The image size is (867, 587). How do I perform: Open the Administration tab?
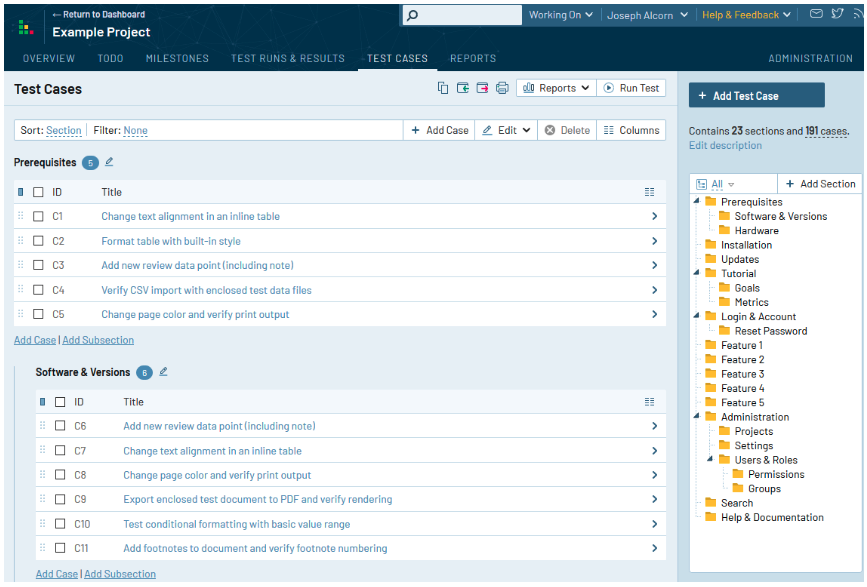[811, 58]
